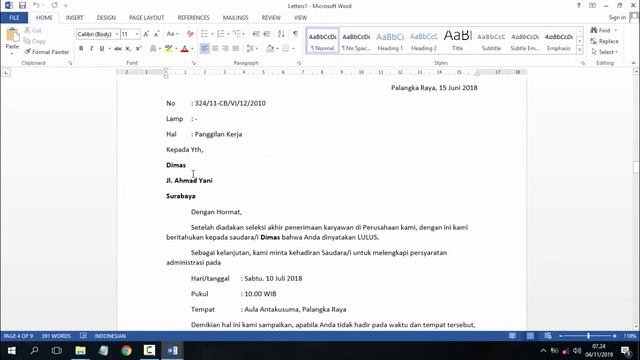Open Task View on taskbar
Screen dimensions: 640x360
click(x=57, y=350)
